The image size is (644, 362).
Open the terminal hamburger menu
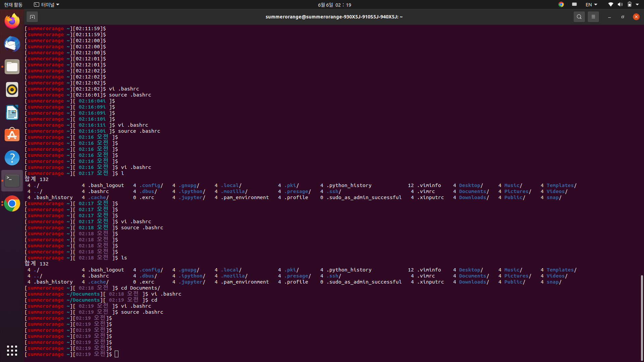coord(593,16)
